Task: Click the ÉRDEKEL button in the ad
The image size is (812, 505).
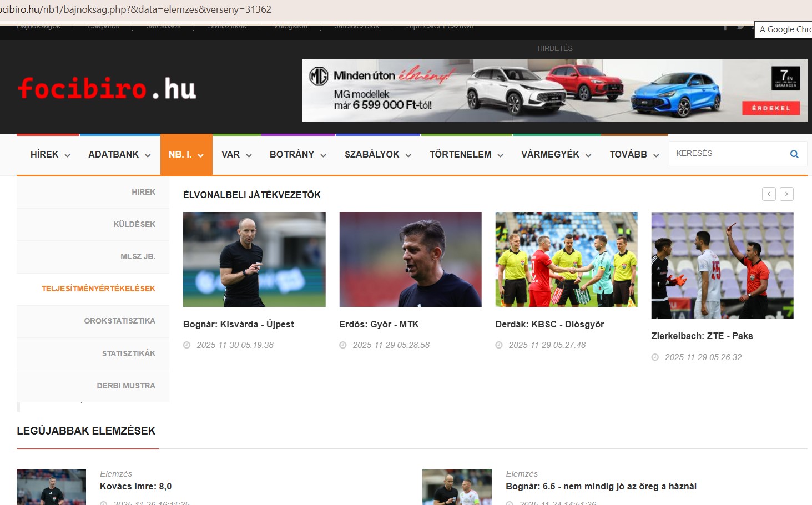Action: [771, 108]
